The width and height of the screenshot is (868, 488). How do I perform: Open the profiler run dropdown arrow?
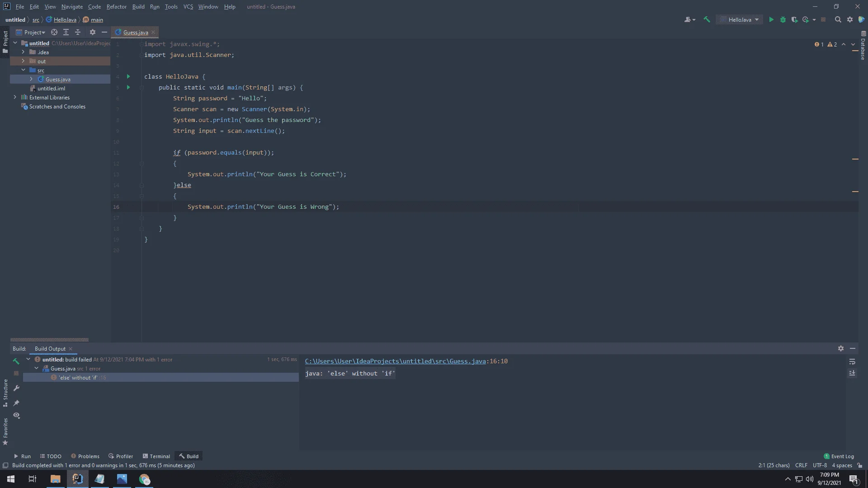coord(814,19)
